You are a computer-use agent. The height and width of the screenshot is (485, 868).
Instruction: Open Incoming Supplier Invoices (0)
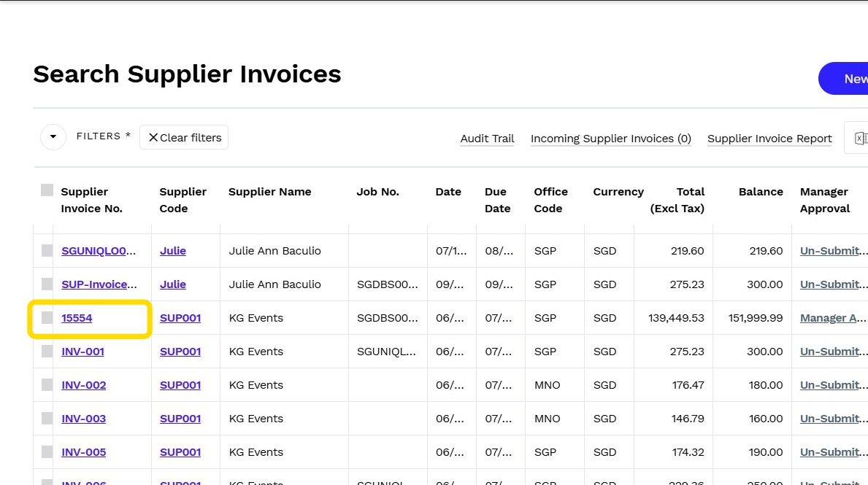610,139
